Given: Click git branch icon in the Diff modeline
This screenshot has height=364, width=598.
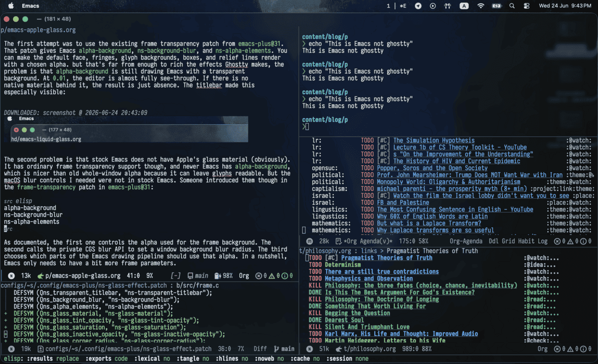Looking at the screenshot, I should pos(277,349).
